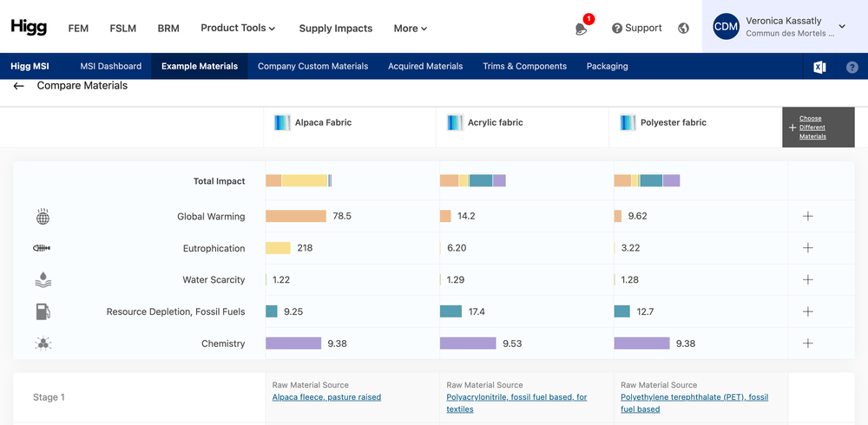Expand Resource Depletion, Fossil Fuels row
The width and height of the screenshot is (868, 425).
[x=807, y=311]
